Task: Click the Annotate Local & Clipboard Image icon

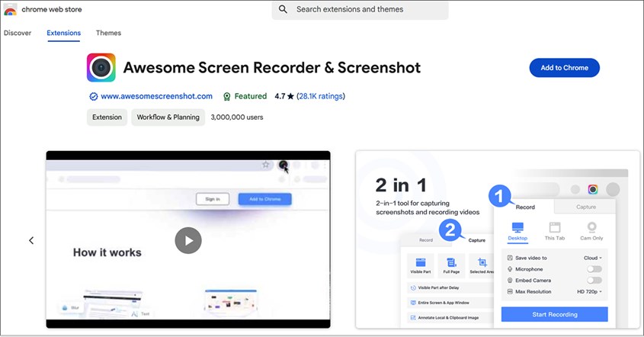Action: tap(413, 318)
